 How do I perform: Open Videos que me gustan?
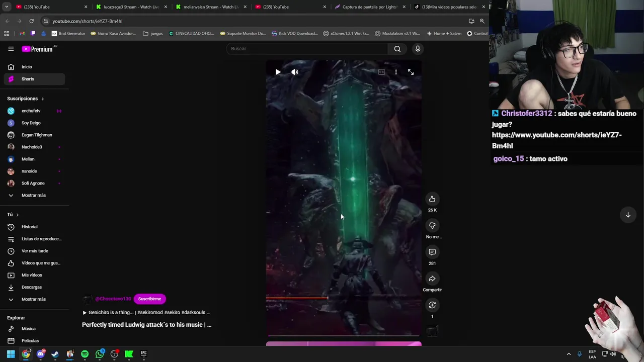coord(34,263)
